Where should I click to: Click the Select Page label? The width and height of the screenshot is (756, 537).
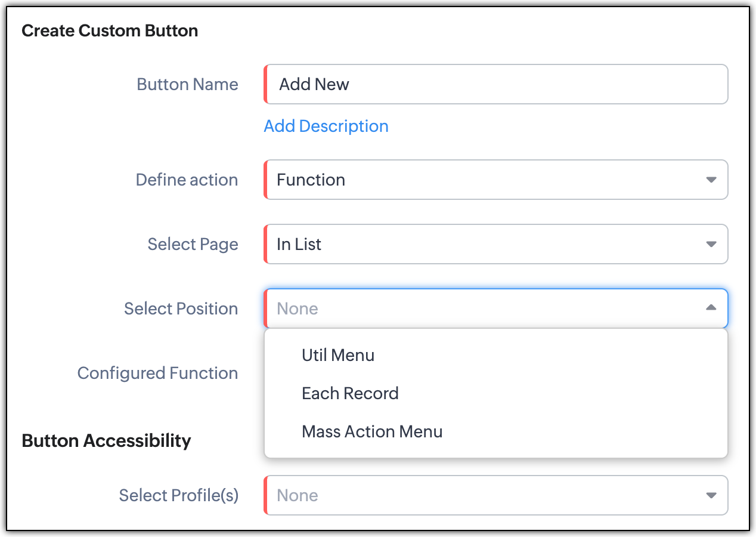point(193,244)
